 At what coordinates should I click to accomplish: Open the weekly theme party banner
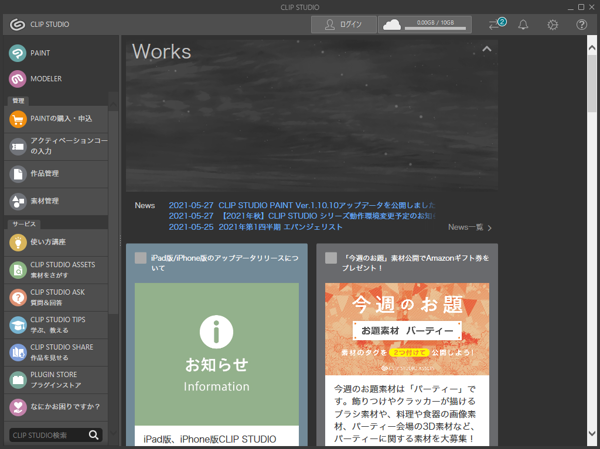pos(407,329)
